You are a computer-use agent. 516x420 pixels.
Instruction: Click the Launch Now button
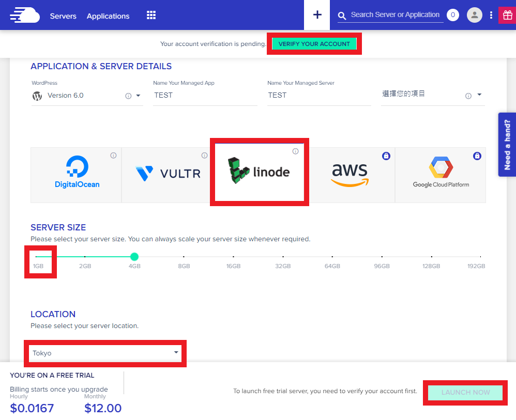465,393
